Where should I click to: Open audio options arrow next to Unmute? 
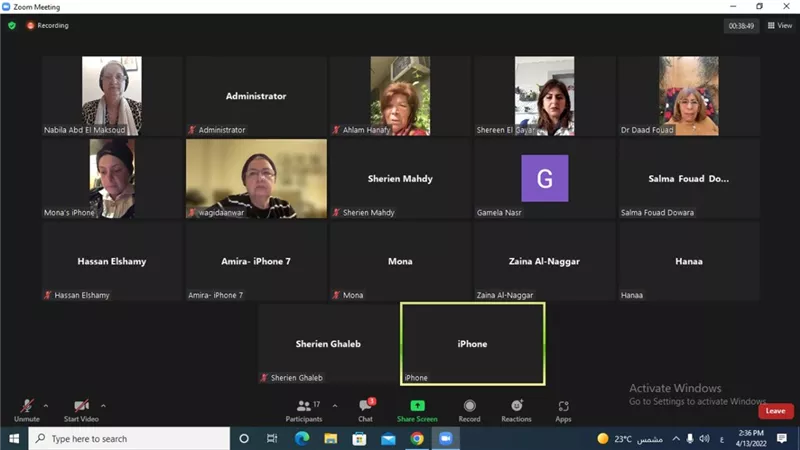[x=46, y=406]
